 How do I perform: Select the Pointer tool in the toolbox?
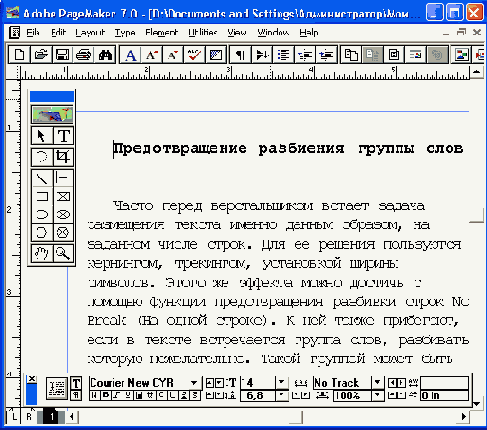click(x=41, y=136)
